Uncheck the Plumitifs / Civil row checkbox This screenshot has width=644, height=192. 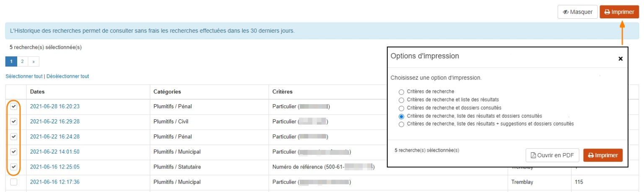tap(14, 122)
